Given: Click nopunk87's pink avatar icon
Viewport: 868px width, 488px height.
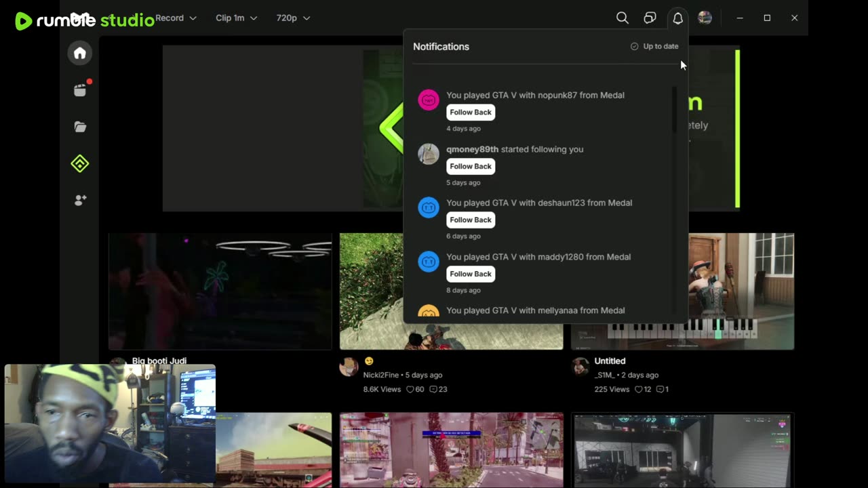Looking at the screenshot, I should coord(429,100).
